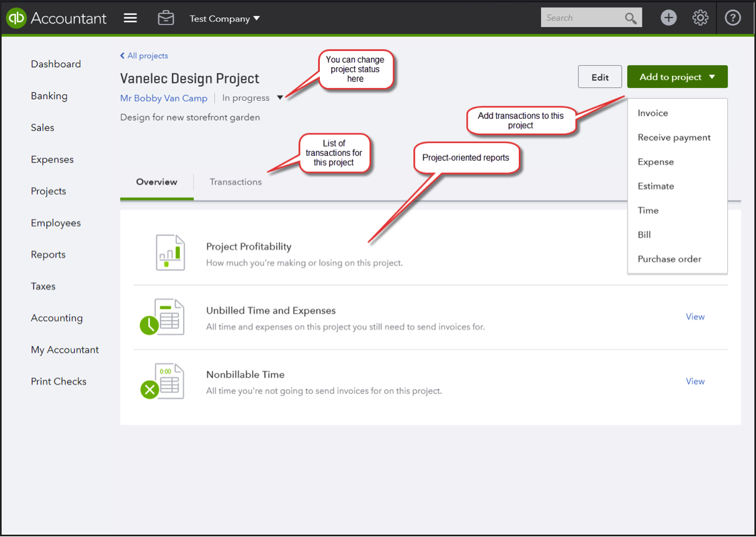Screen dimensions: 756x537
Task: Click the Project Profitability report icon
Action: (169, 252)
